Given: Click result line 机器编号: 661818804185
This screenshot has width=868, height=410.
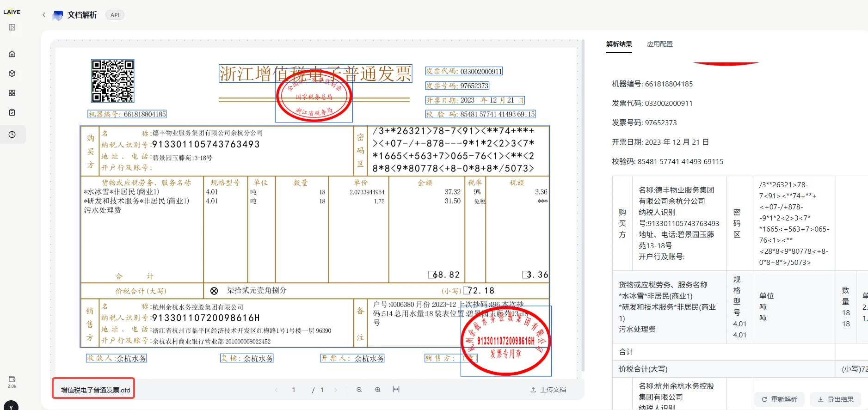Looking at the screenshot, I should coord(652,84).
